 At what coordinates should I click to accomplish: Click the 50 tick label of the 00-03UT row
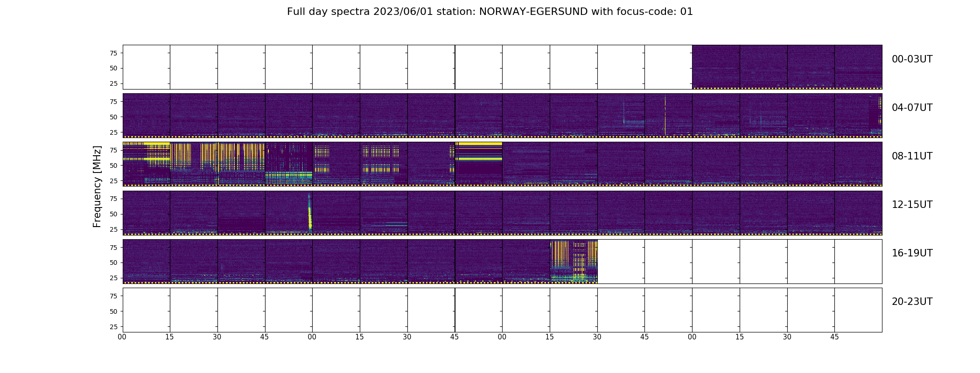click(113, 68)
